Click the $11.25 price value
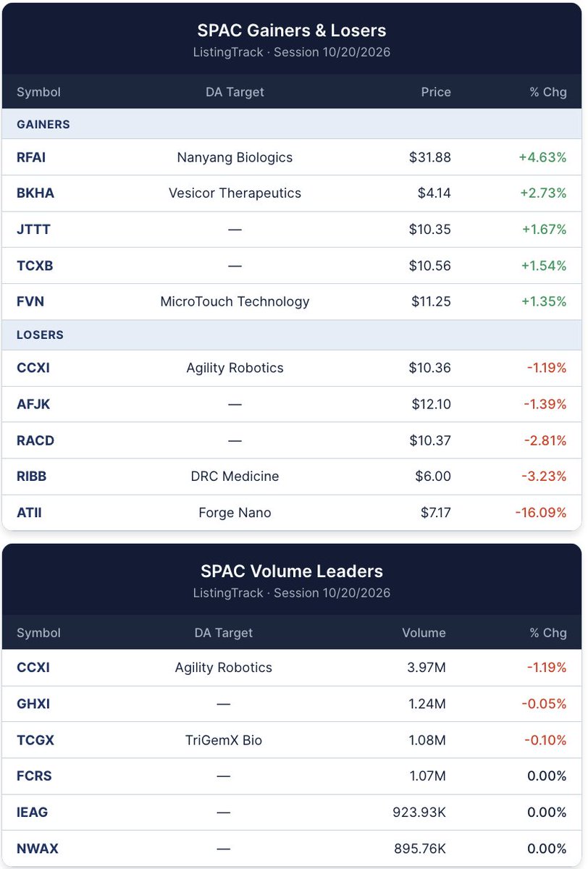The image size is (588, 869). click(431, 302)
